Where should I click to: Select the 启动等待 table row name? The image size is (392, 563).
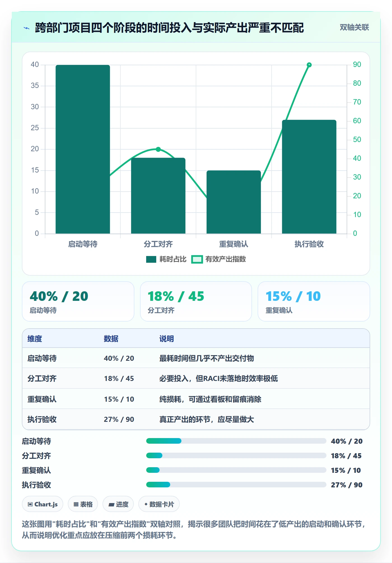tap(42, 358)
